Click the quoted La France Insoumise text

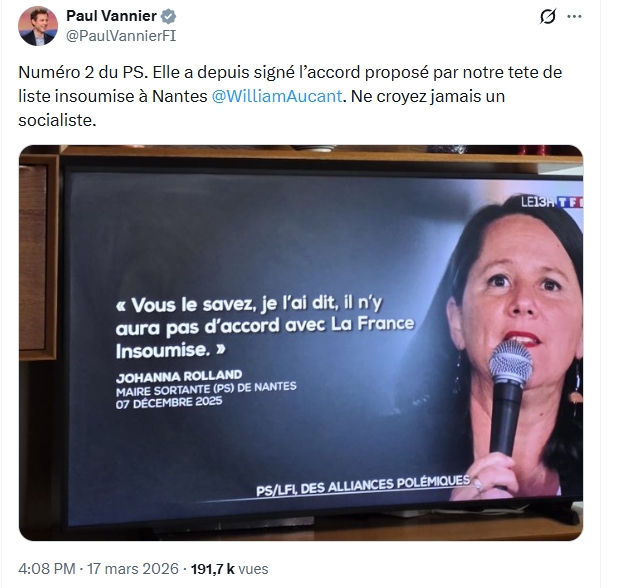(265, 327)
